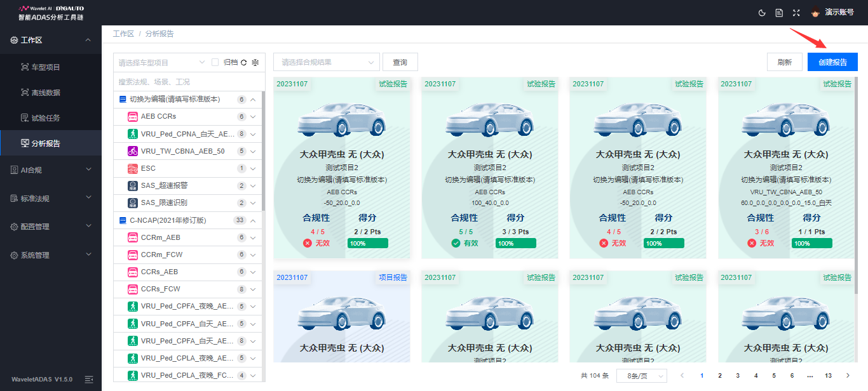
Task: Click 100% progress bar on 100_40.0_0.0 card
Action: (516, 243)
